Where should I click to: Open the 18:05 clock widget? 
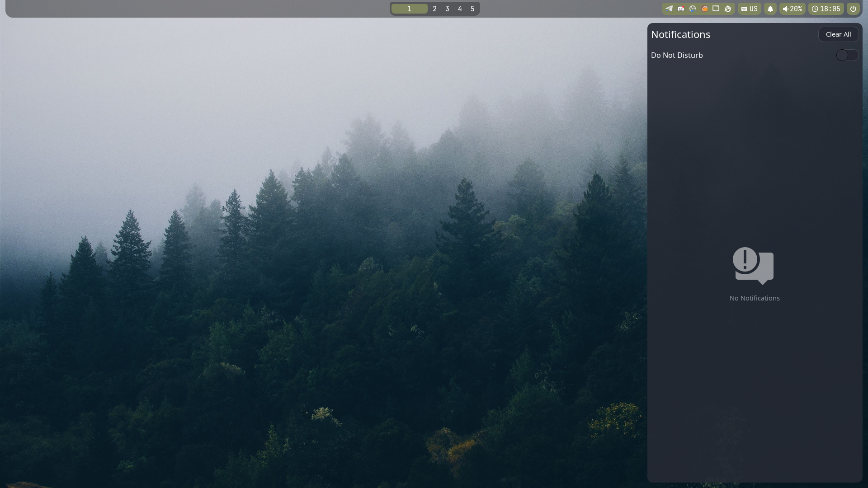click(x=826, y=9)
